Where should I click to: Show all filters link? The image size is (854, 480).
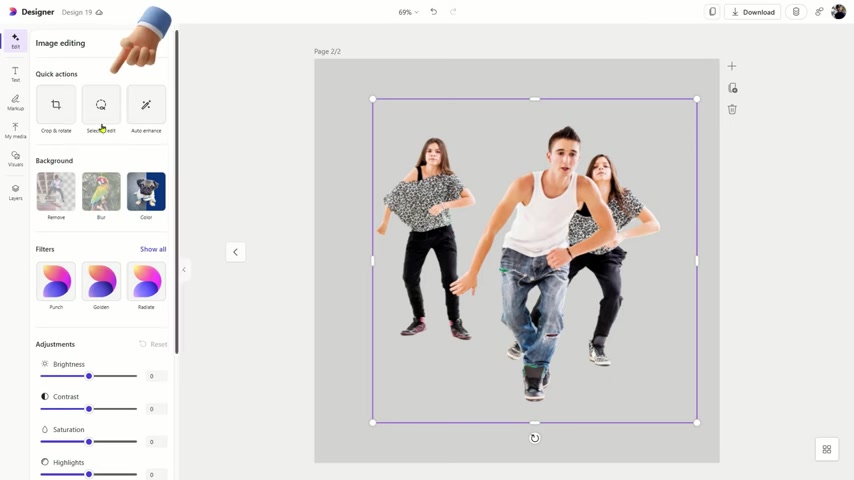click(153, 249)
